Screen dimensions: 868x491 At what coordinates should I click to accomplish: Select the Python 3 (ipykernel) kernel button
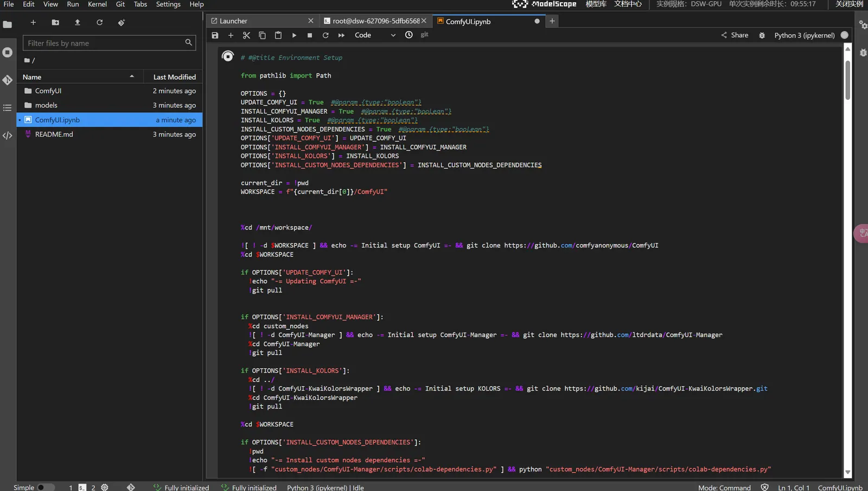click(x=804, y=35)
